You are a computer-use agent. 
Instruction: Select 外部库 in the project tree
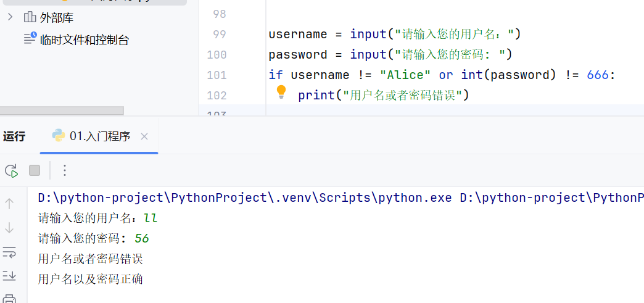click(57, 18)
